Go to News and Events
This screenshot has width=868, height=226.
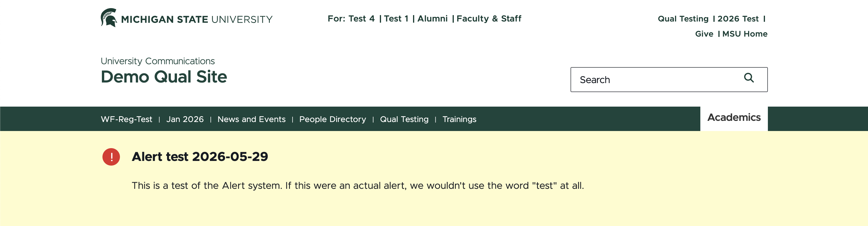251,119
